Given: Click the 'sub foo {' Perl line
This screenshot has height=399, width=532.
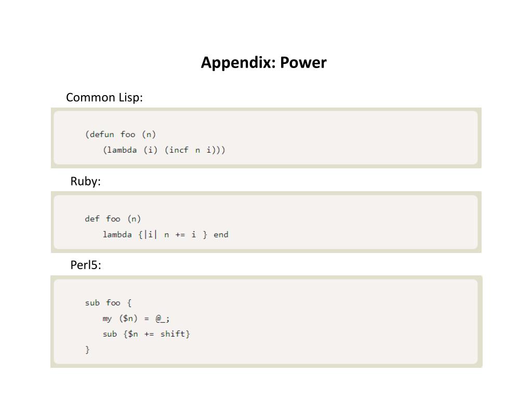Looking at the screenshot, I should [108, 303].
